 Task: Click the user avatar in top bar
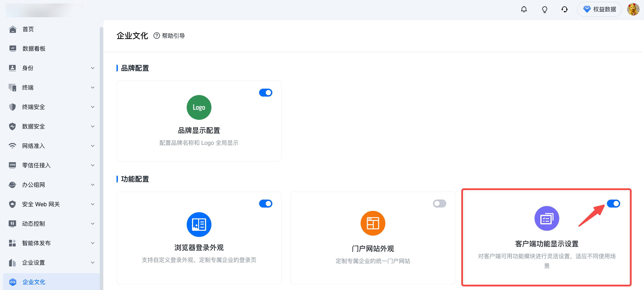[x=633, y=9]
